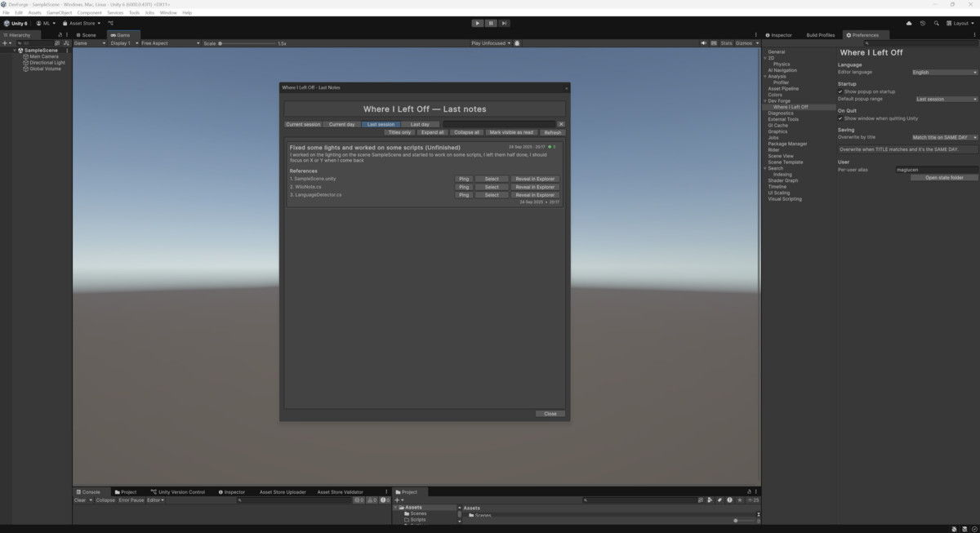Click the search icon in the top toolbar
This screenshot has height=533, width=980.
pos(937,23)
